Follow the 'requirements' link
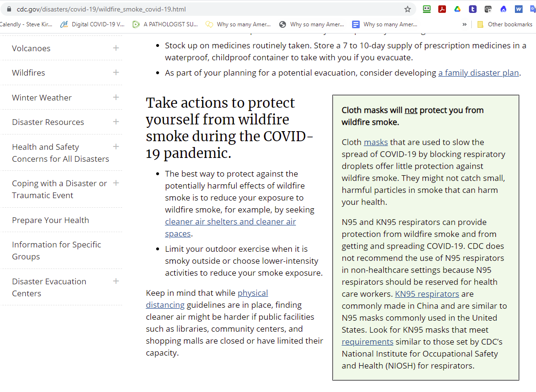Screen dimensions: 536x392 pos(367,342)
